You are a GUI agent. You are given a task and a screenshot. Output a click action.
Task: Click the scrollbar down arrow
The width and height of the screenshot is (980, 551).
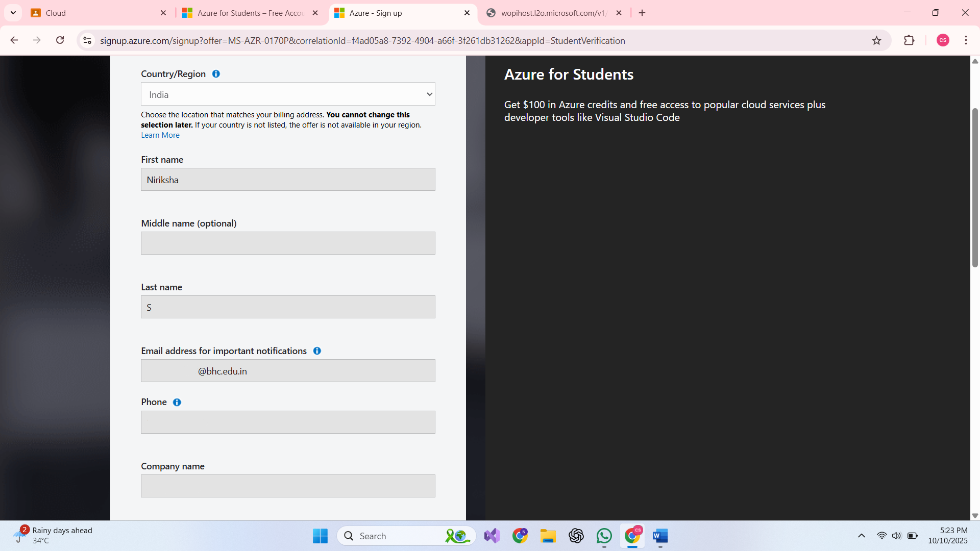click(x=975, y=516)
